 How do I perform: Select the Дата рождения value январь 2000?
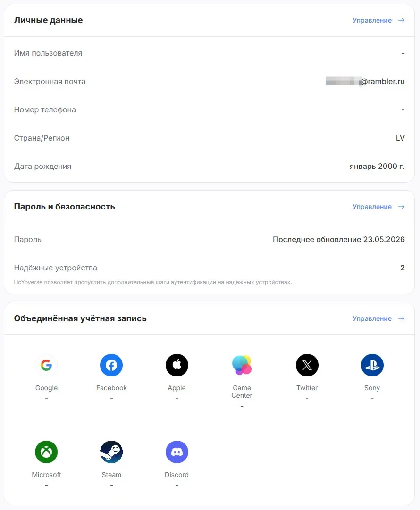(377, 166)
